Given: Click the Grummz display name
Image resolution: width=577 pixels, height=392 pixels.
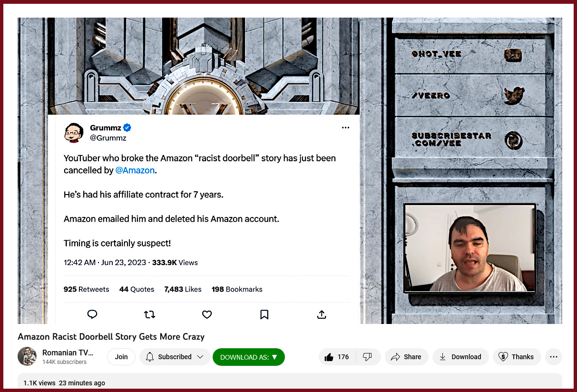Looking at the screenshot, I should tap(106, 127).
